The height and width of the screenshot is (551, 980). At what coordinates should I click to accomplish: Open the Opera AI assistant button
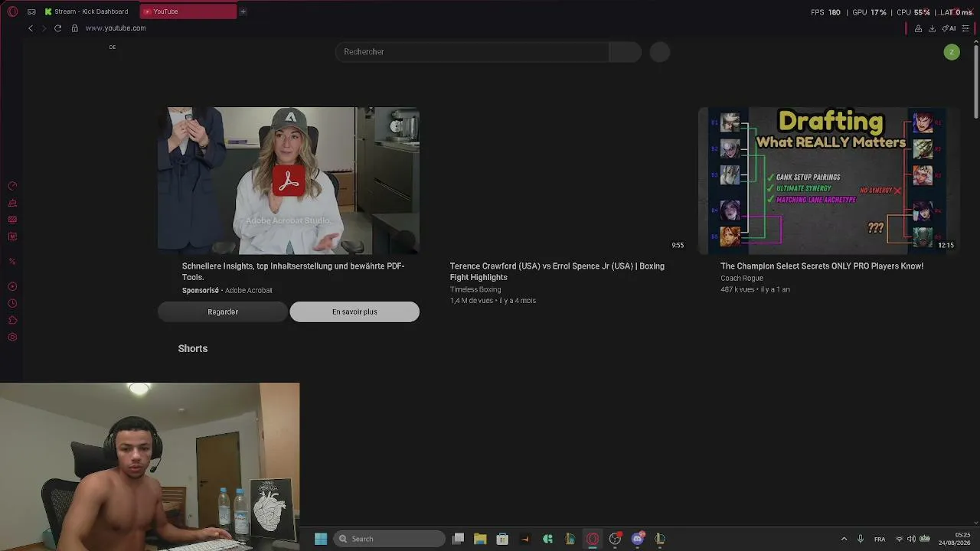point(949,28)
